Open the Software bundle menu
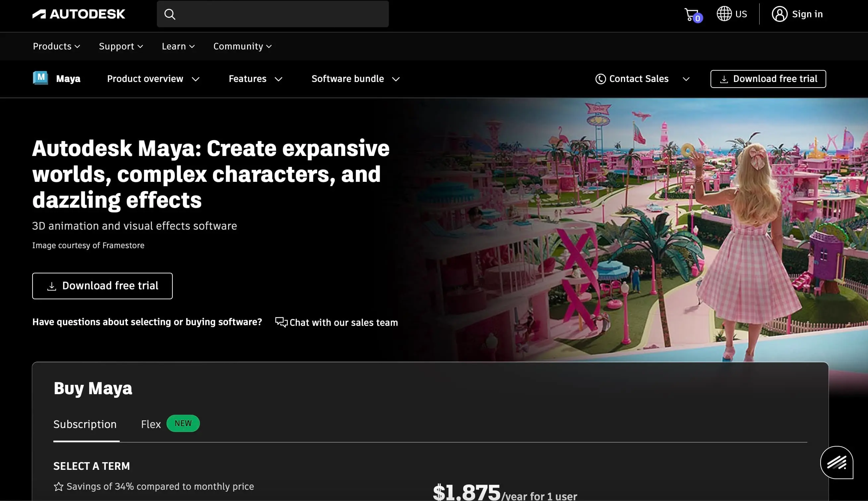868x501 pixels. click(x=355, y=79)
